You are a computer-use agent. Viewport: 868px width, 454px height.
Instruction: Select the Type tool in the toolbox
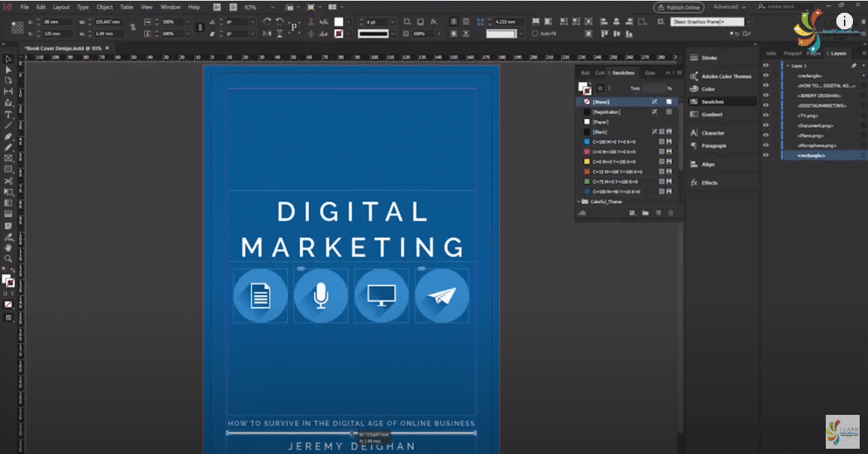8,114
